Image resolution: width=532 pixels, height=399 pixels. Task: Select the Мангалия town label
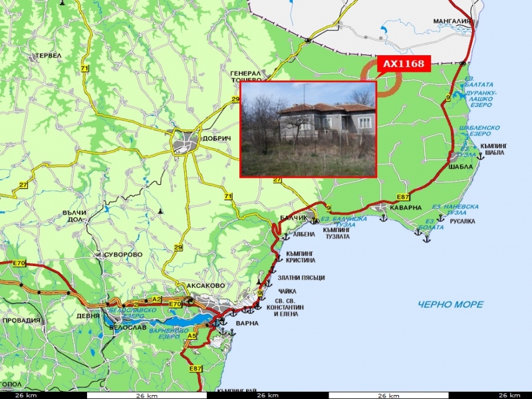[452, 21]
